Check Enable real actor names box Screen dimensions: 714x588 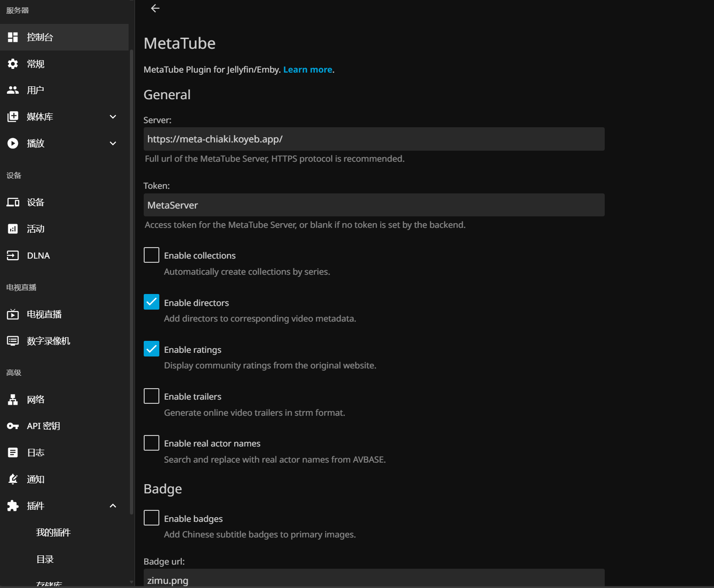152,443
